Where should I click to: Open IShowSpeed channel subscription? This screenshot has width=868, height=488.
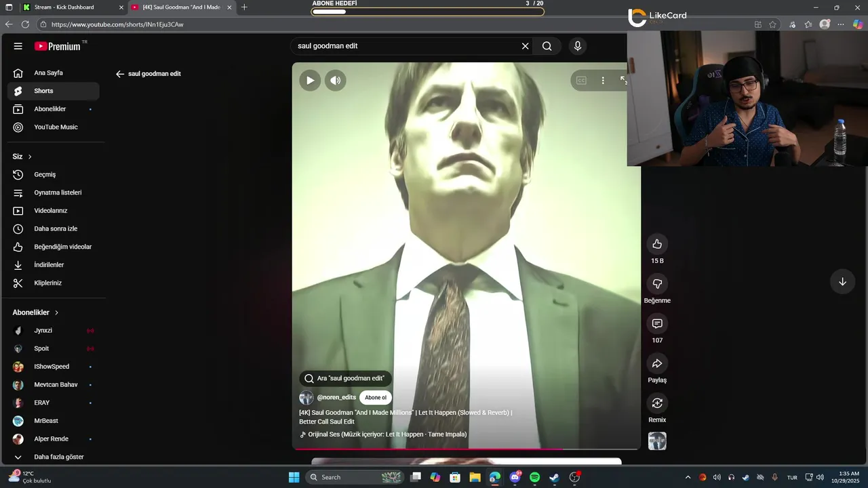click(53, 367)
